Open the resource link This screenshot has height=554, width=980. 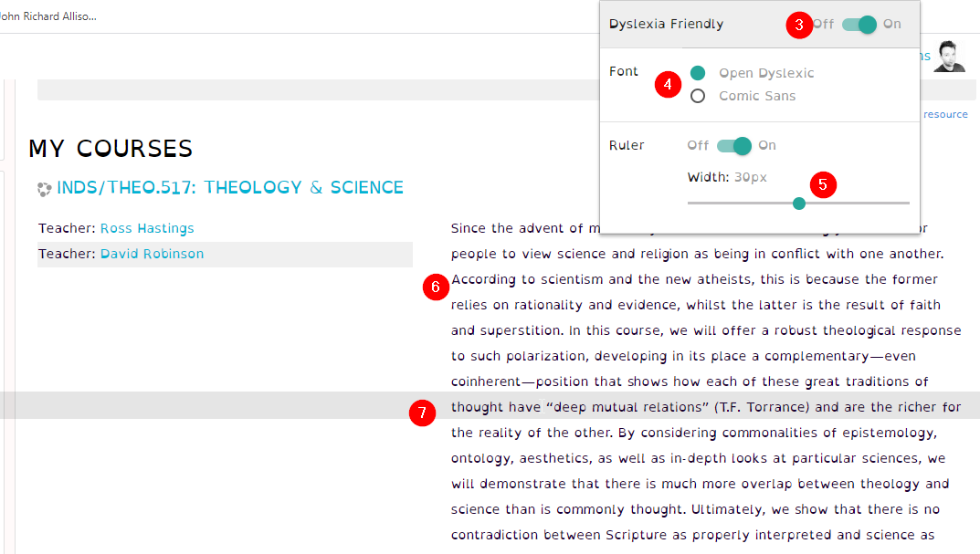point(945,113)
